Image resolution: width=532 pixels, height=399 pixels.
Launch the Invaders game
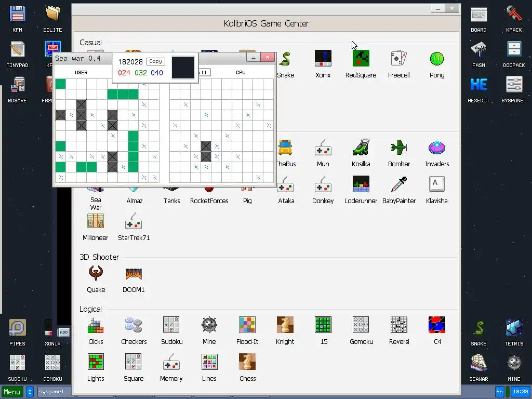tap(436, 153)
